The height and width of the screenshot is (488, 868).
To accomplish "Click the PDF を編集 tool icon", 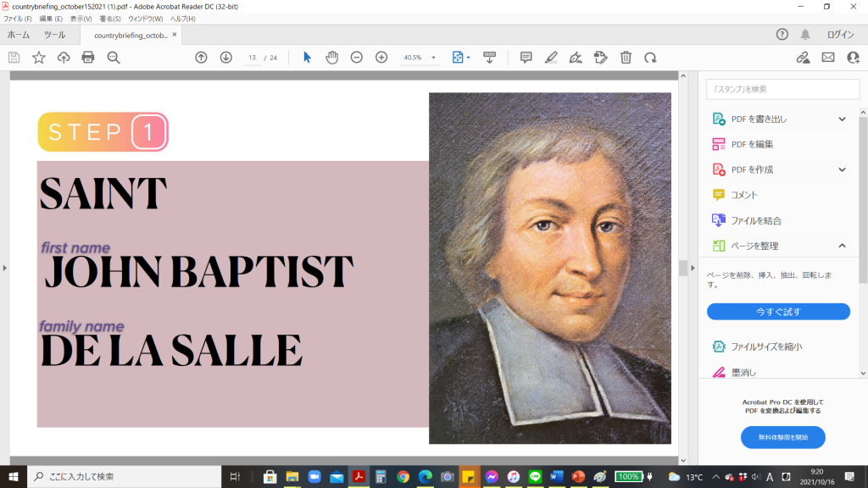I will coord(719,144).
